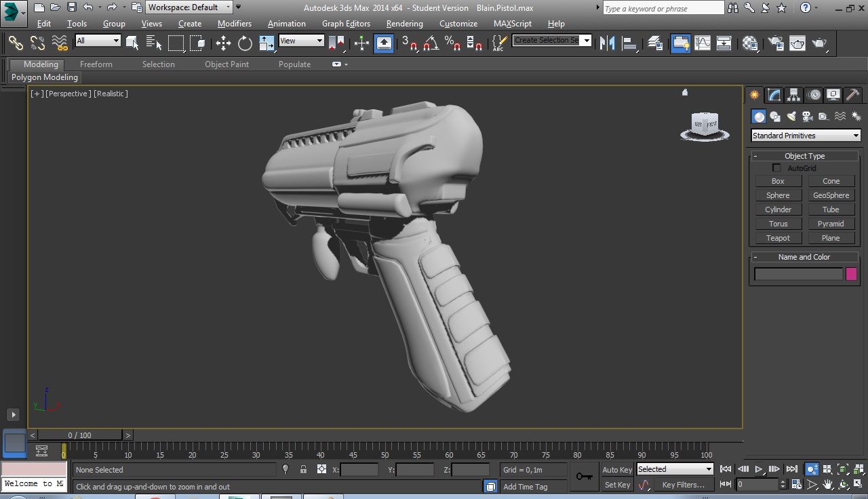
Task: Select the Select and Rotate tool
Action: 243,43
